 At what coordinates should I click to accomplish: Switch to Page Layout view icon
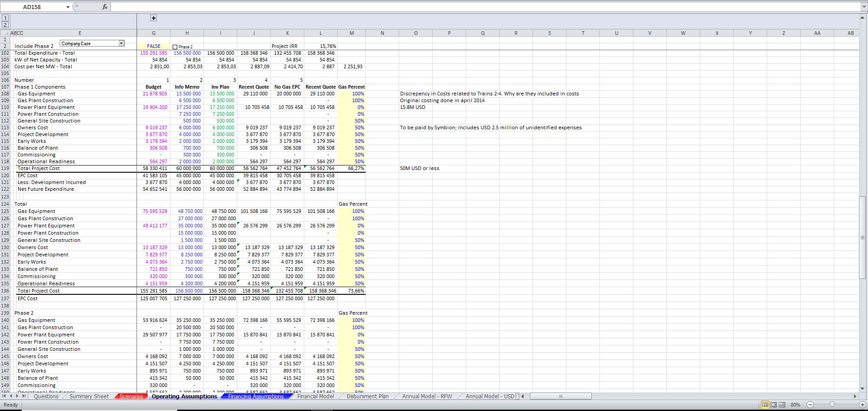774,405
